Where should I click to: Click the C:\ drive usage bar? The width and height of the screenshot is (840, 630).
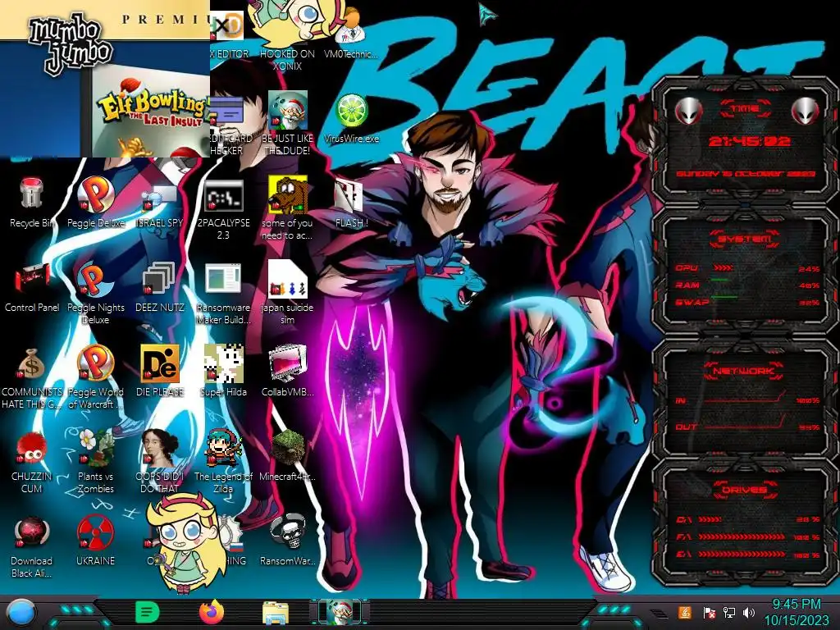pyautogui.click(x=710, y=519)
